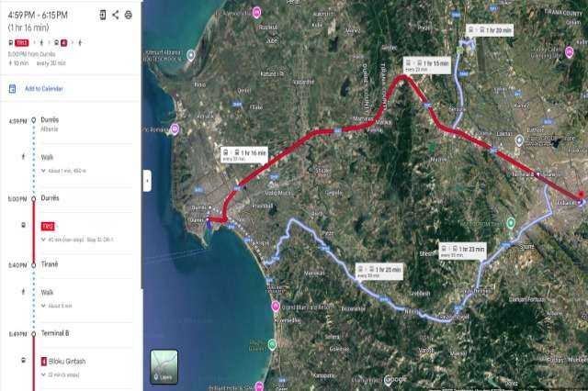Expand Blloku Qintash bus stops list
Image resolution: width=588 pixels, height=391 pixels.
coord(43,374)
